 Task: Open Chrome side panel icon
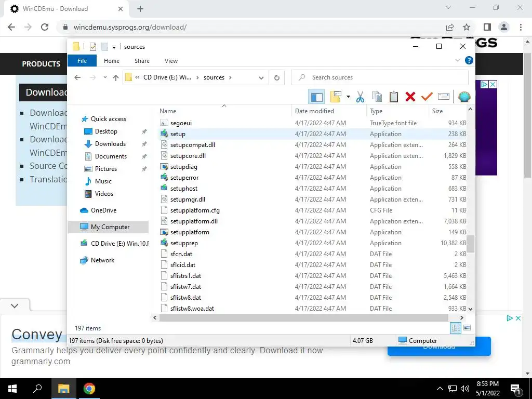[x=487, y=27]
